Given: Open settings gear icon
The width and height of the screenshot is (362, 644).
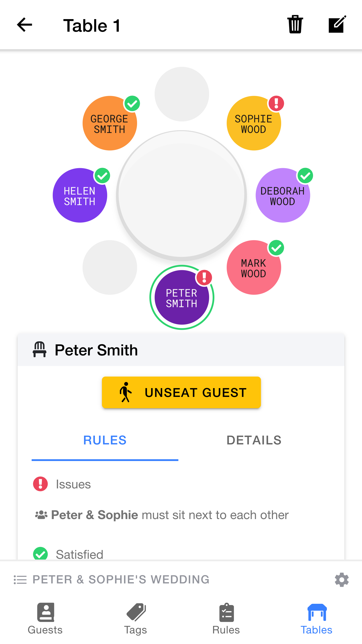Looking at the screenshot, I should [342, 580].
